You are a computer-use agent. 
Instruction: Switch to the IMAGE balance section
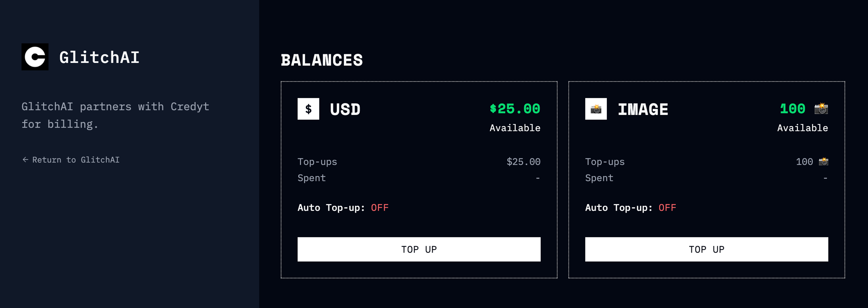(x=643, y=109)
